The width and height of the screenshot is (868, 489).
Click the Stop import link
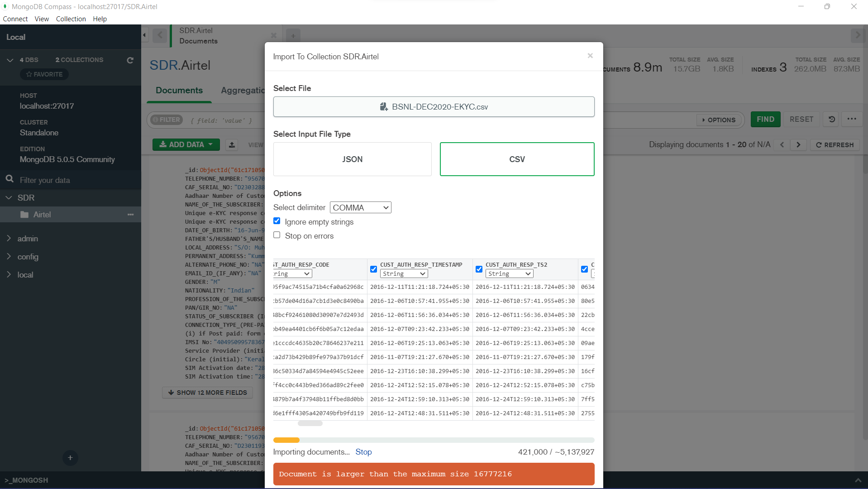click(363, 452)
